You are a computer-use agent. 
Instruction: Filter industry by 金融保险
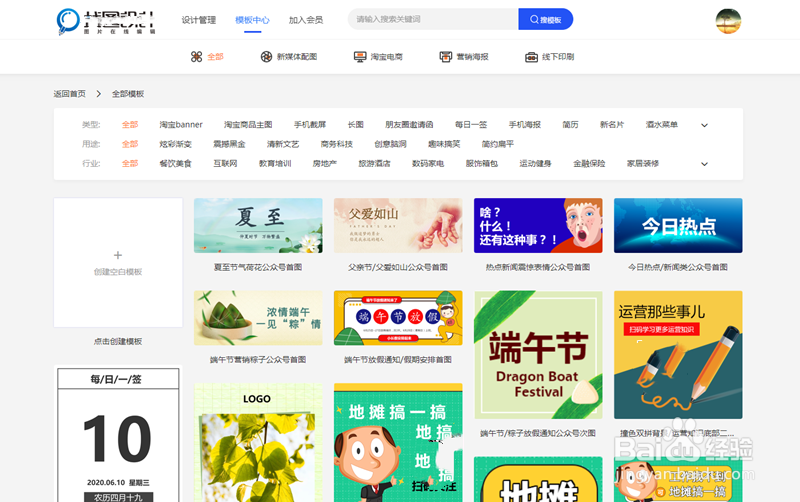[589, 163]
